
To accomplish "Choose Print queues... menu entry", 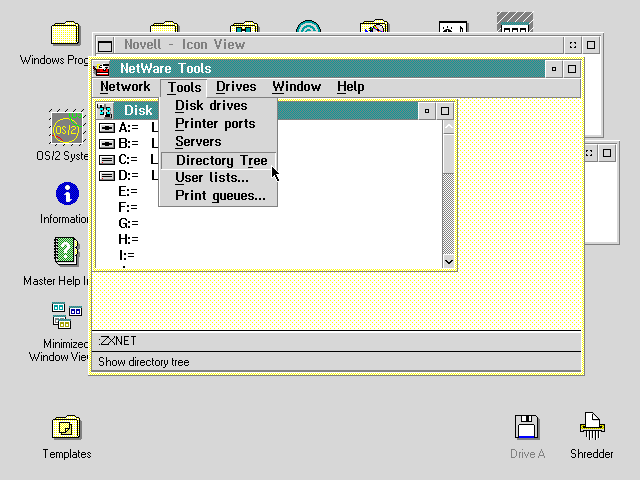I will click(x=218, y=196).
